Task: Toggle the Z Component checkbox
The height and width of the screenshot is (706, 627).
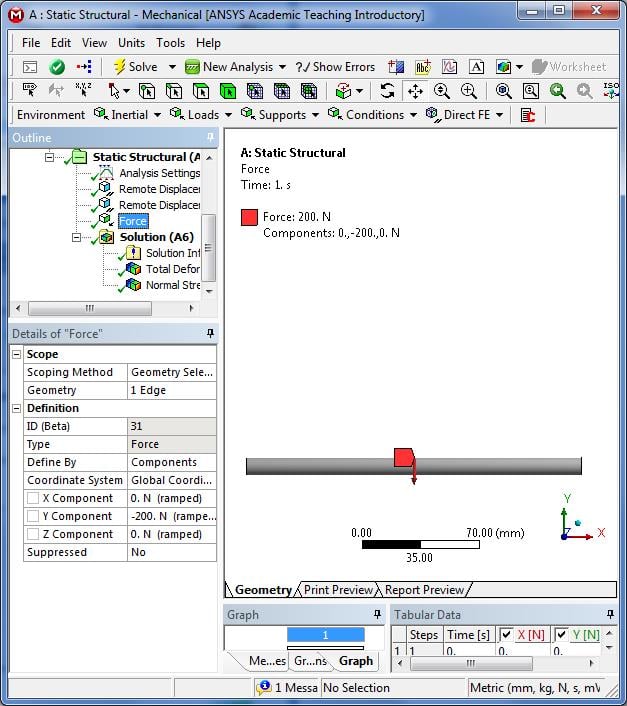Action: (33, 534)
